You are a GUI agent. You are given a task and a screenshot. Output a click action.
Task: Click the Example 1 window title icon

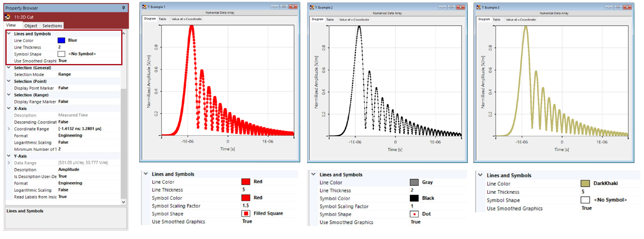click(144, 7)
